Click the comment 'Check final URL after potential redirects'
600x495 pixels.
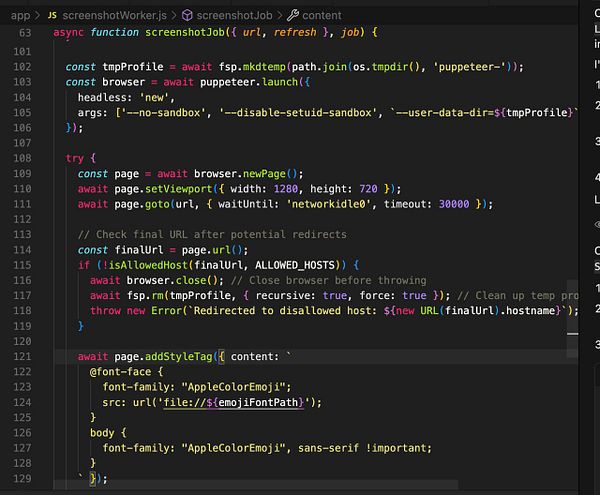tap(212, 234)
